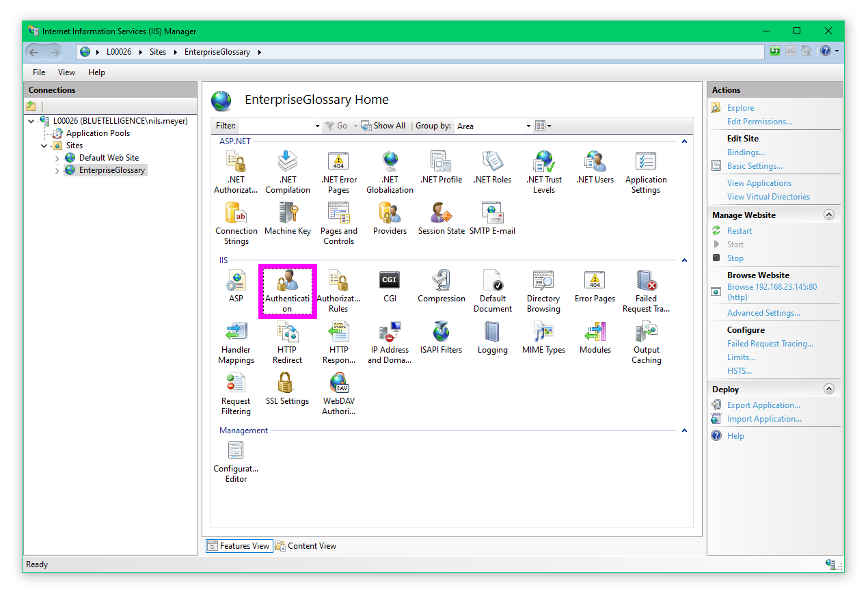The height and width of the screenshot is (600, 868).
Task: Collapse the Manage Website actions section
Action: 829,215
